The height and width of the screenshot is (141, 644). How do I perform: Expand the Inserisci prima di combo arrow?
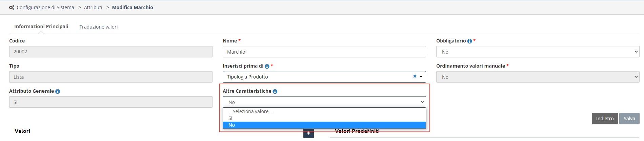tap(421, 77)
